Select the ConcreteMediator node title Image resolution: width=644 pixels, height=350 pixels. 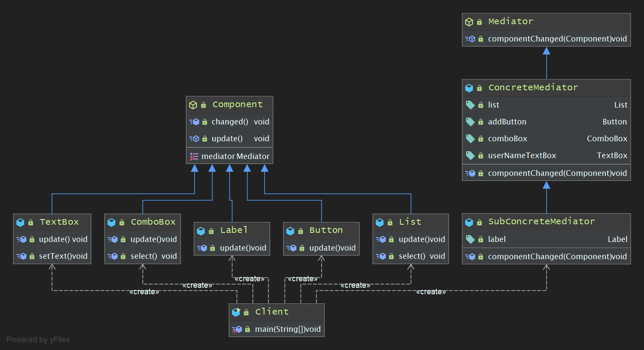point(533,88)
